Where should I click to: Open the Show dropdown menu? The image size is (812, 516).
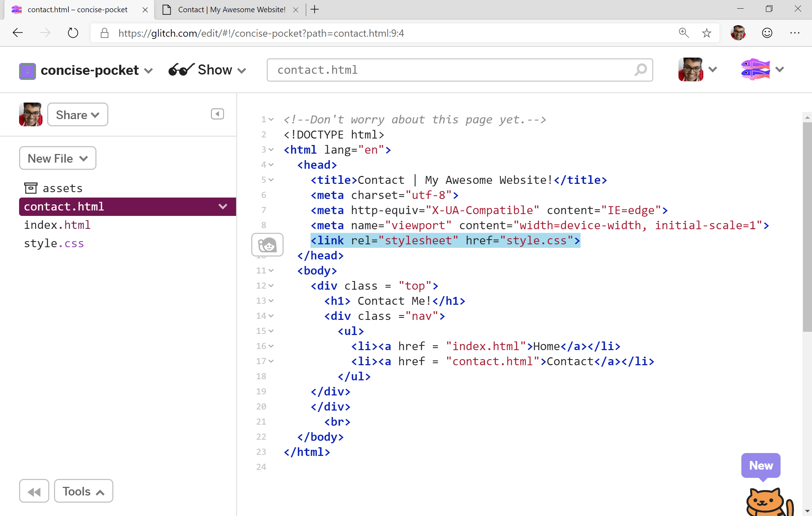pos(242,71)
